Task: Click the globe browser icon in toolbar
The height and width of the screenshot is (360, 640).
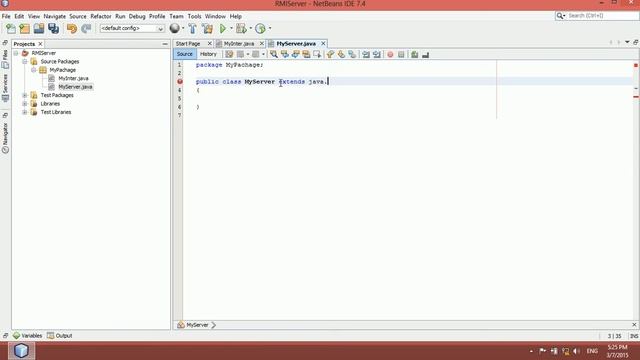Action: coord(175,28)
